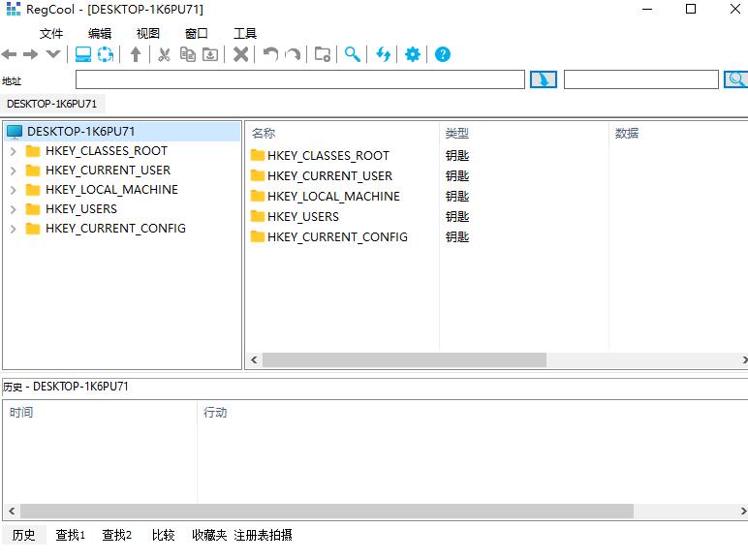748x560 pixels.
Task: Open help via blue question mark icon
Action: coord(442,54)
